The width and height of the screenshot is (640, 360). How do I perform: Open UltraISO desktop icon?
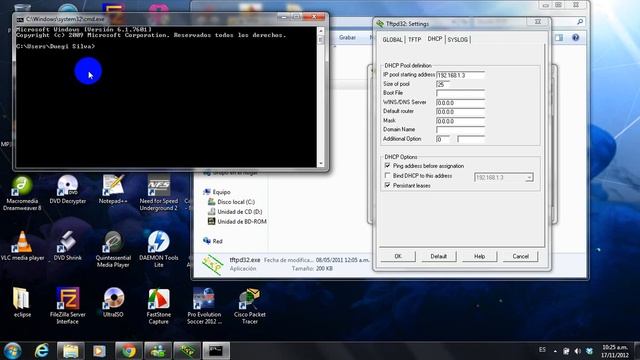click(113, 303)
